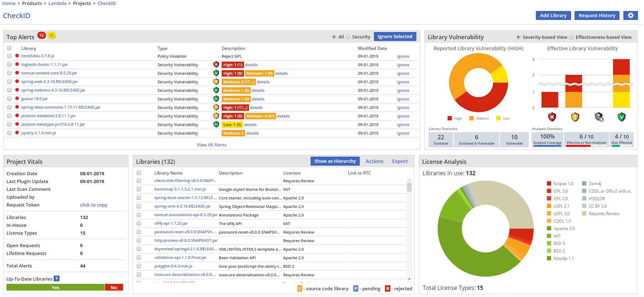Click the Request History button
Image resolution: width=644 pixels, height=297 pixels.
597,16
